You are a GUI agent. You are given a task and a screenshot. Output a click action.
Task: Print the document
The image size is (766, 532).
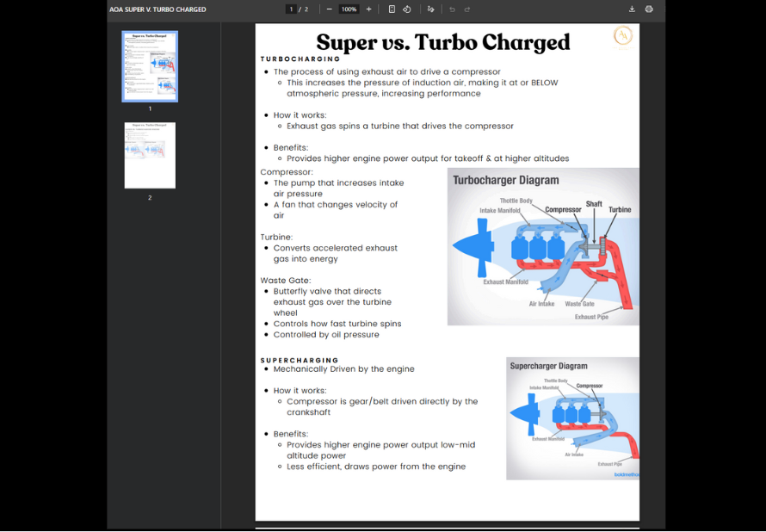click(x=649, y=9)
